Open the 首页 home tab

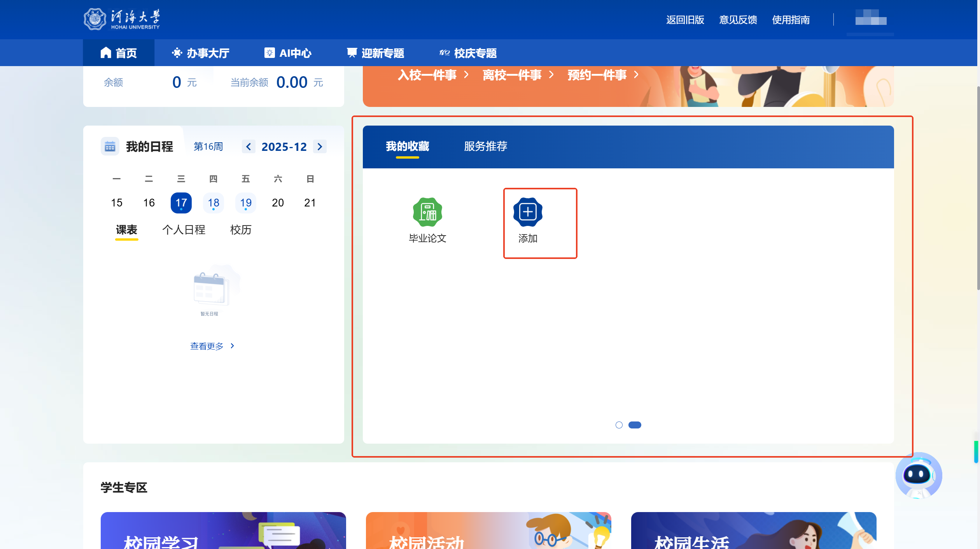point(119,53)
